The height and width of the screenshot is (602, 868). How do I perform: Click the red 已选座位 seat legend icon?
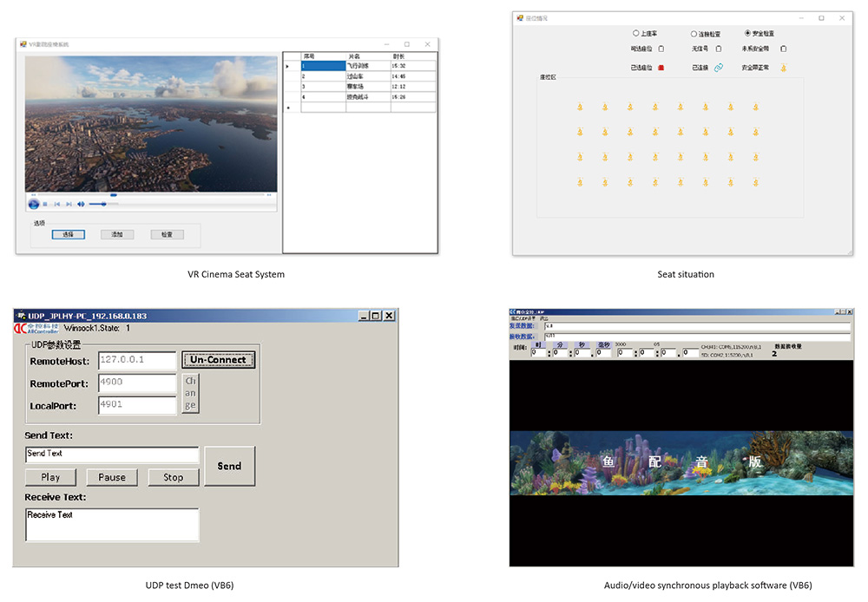(661, 68)
